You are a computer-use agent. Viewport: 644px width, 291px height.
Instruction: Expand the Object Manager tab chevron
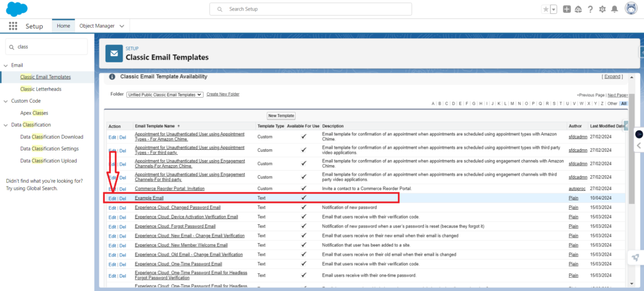click(121, 26)
